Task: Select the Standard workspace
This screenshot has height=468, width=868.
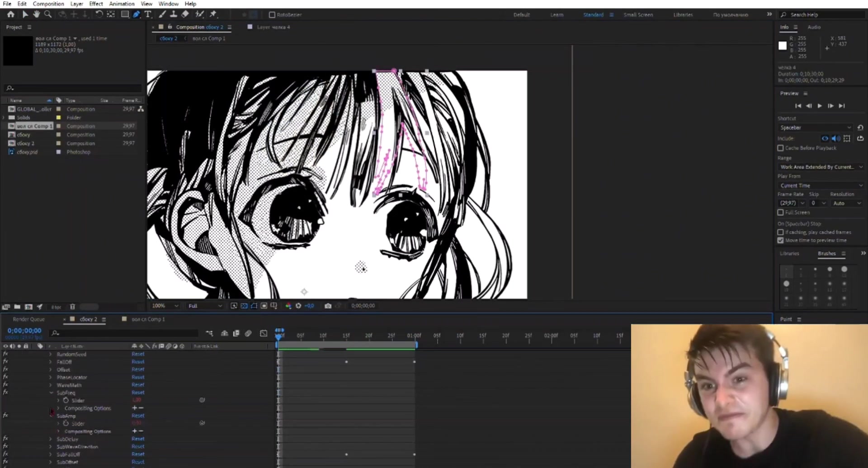Action: click(593, 15)
